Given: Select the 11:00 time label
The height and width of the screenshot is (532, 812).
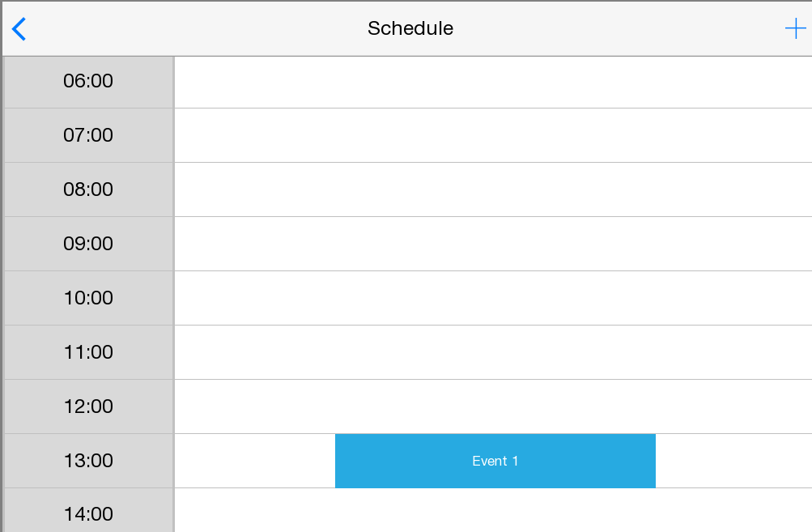Looking at the screenshot, I should point(88,352).
